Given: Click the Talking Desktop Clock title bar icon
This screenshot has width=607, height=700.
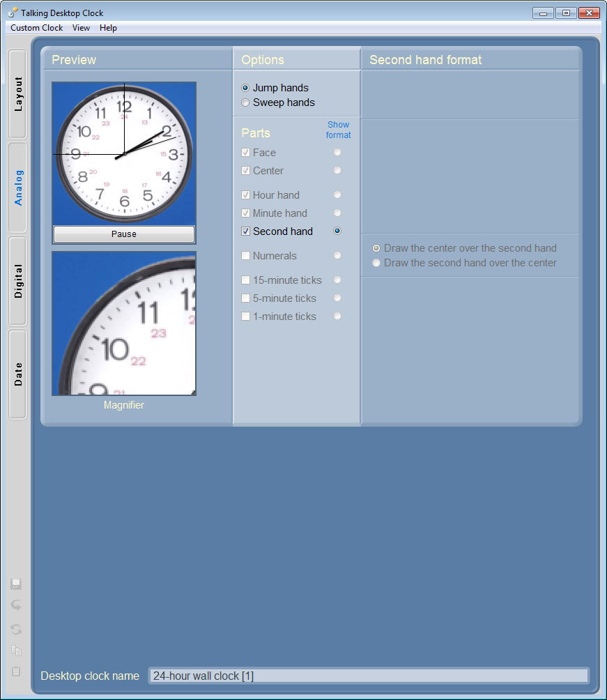Looking at the screenshot, I should click(13, 13).
